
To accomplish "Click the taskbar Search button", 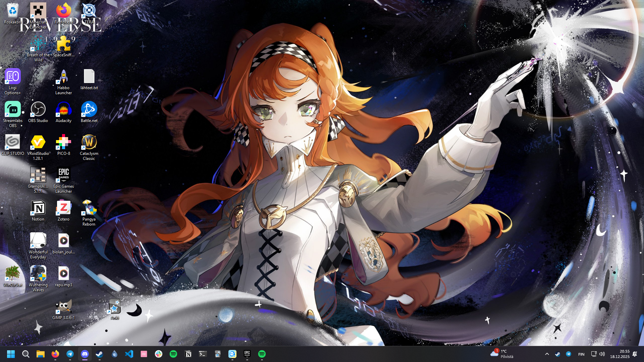I will point(26,354).
